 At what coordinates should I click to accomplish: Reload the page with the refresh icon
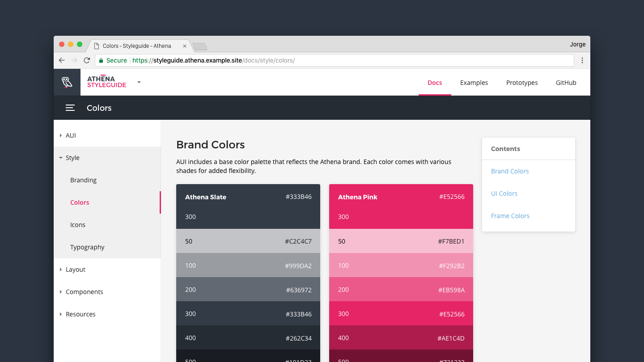pos(87,60)
